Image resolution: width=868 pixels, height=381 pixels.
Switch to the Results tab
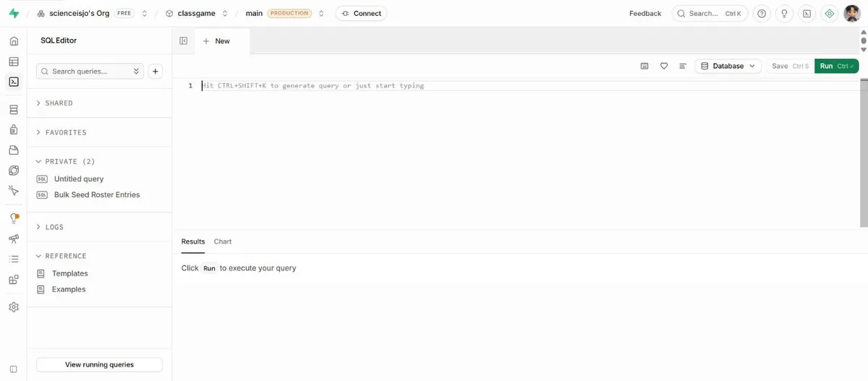(193, 241)
